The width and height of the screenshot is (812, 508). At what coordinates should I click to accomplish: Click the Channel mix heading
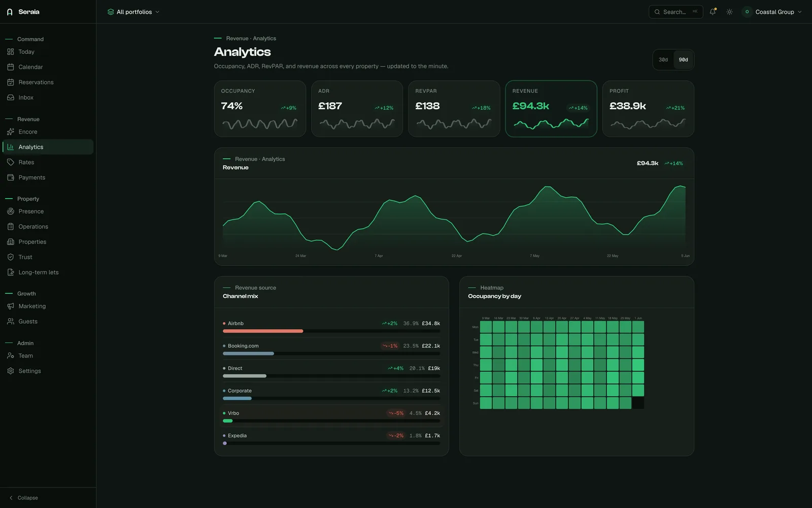point(241,296)
